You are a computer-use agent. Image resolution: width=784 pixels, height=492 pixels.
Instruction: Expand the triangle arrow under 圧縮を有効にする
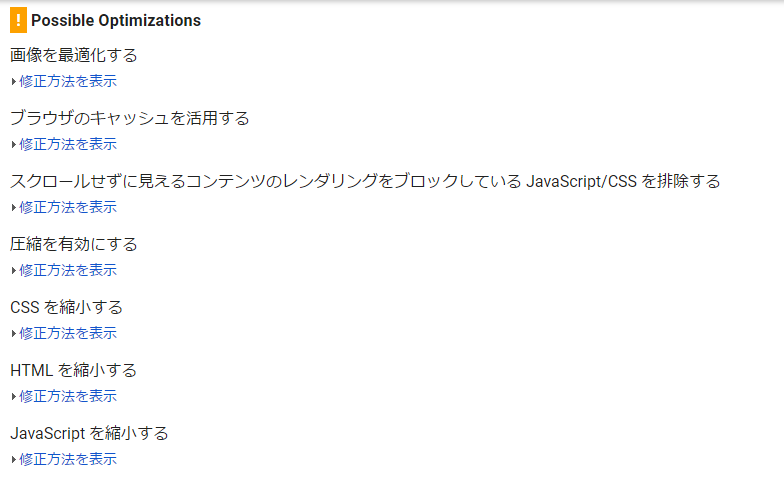click(x=14, y=270)
